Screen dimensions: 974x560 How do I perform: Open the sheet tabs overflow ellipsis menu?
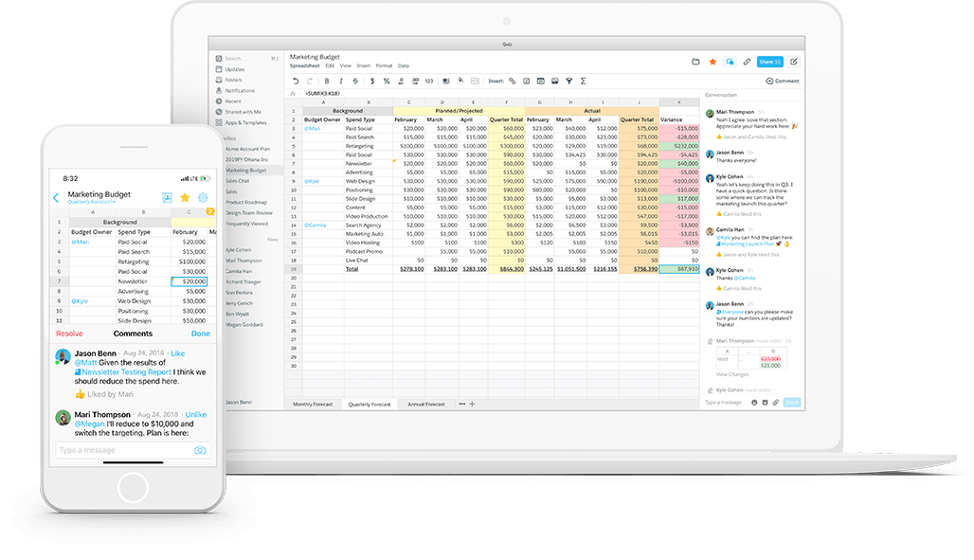pos(461,404)
